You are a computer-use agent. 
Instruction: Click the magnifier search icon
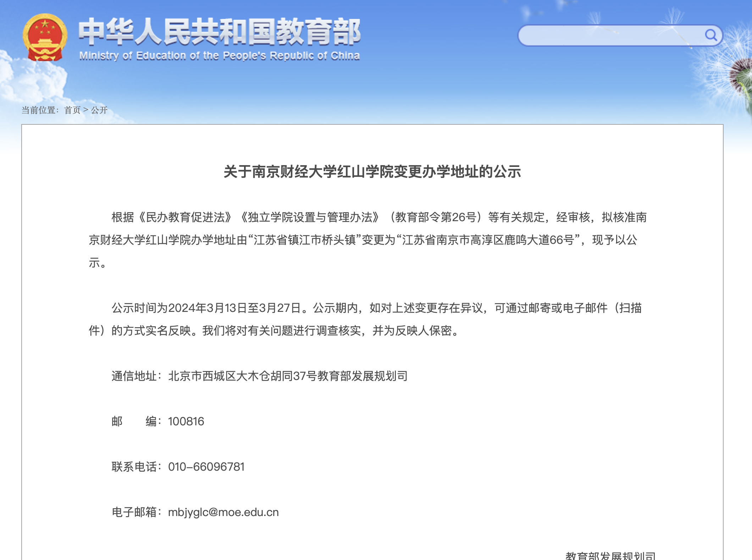click(x=710, y=35)
